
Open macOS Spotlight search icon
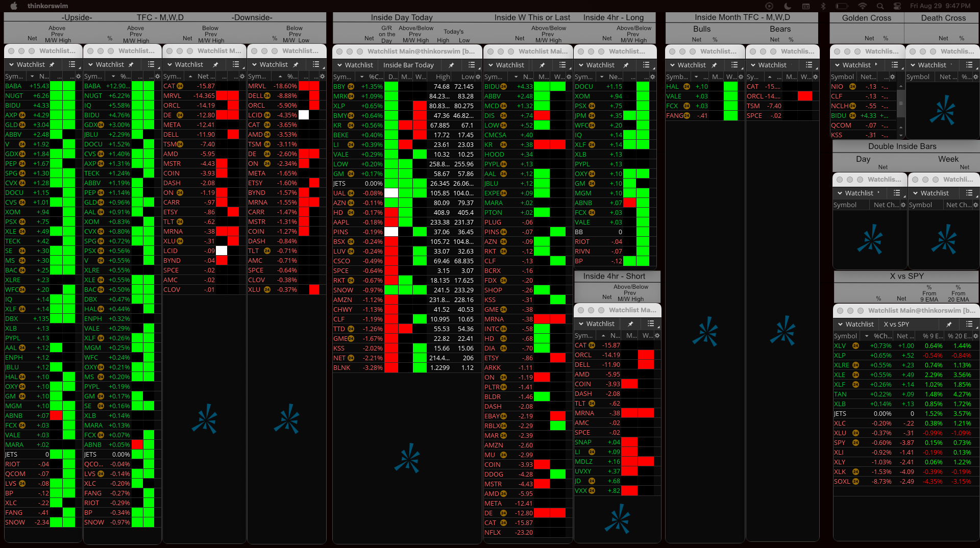click(880, 6)
